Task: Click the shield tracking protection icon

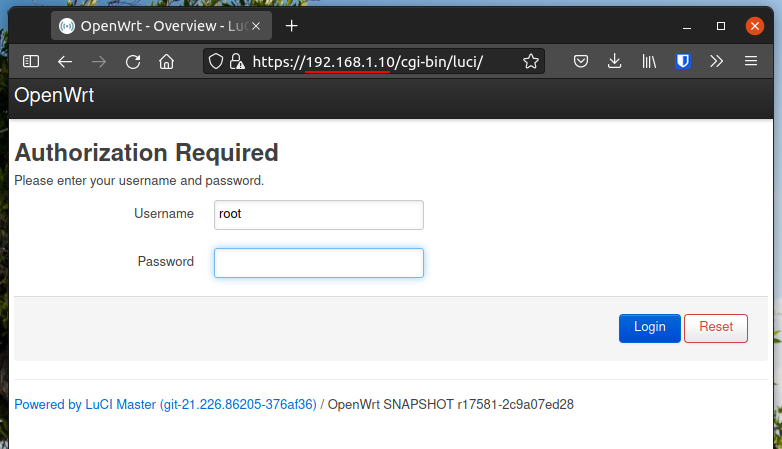Action: click(215, 61)
